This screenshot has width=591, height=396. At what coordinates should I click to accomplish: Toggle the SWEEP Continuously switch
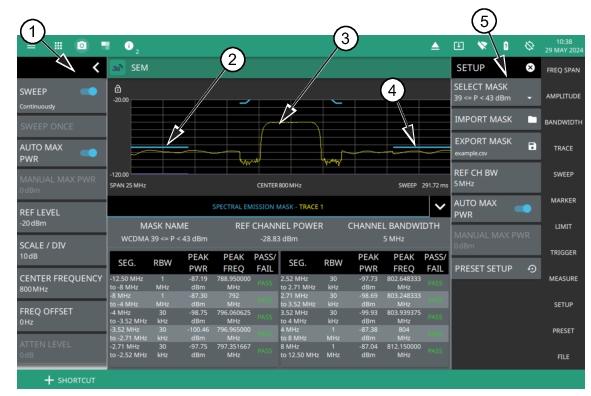coord(89,92)
